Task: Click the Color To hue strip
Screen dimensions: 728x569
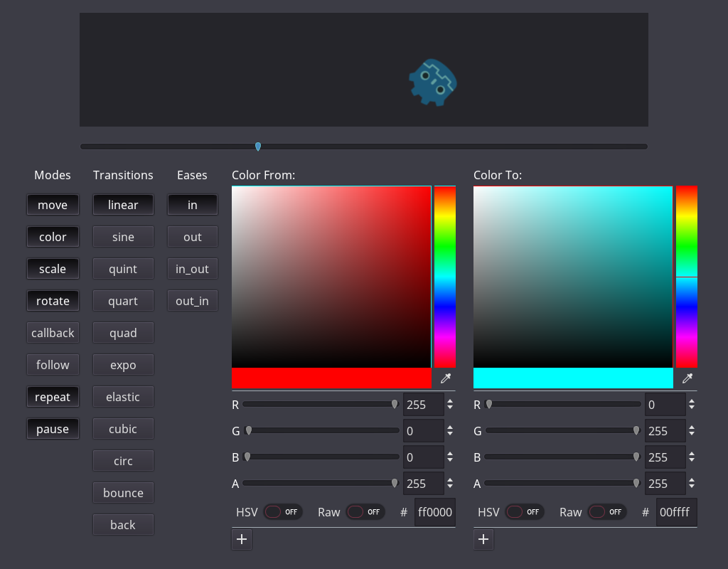Action: coord(686,277)
